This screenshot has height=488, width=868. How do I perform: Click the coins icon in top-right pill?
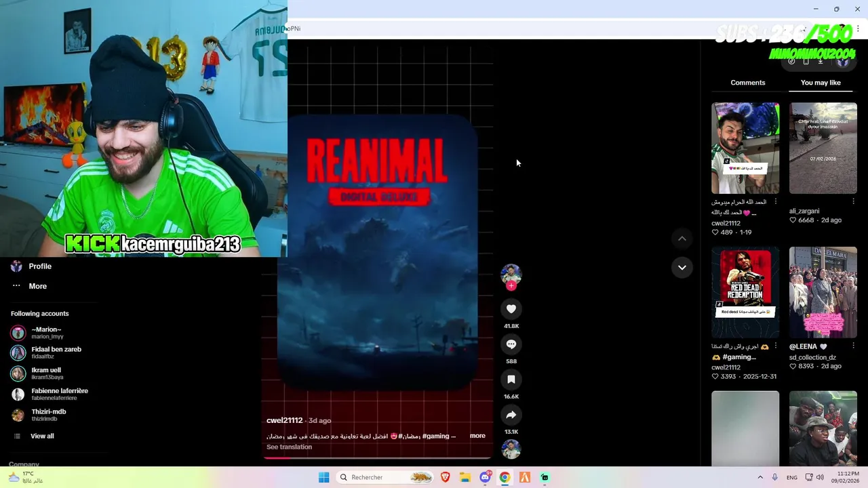[x=791, y=61]
